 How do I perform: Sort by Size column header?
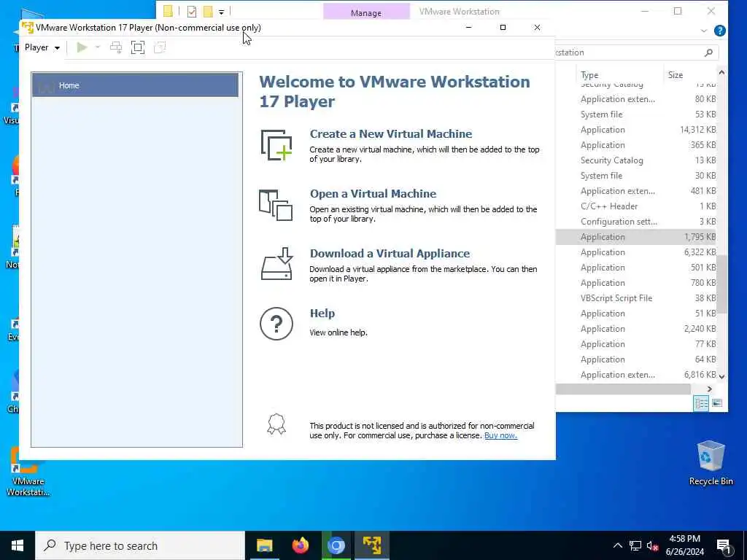click(x=675, y=75)
